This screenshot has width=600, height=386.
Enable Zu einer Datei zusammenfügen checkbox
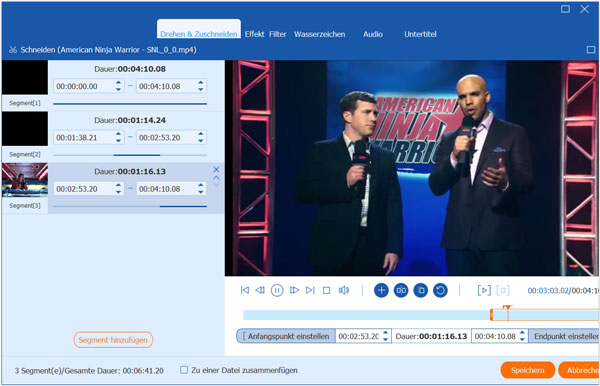point(184,370)
